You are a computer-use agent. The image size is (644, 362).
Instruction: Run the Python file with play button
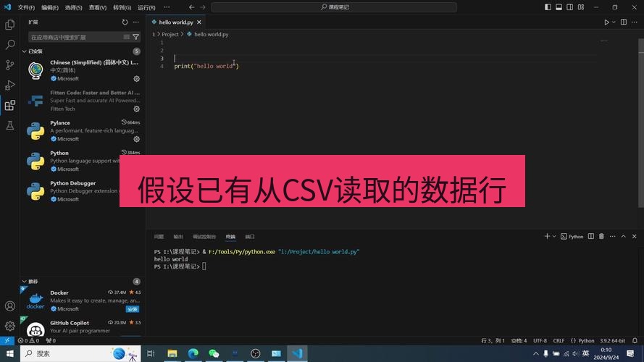(x=606, y=22)
